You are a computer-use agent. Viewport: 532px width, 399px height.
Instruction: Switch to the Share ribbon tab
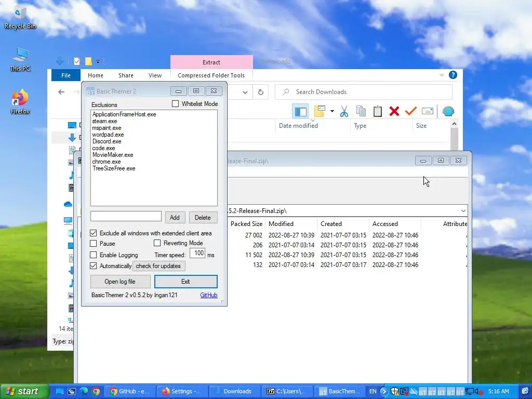pos(126,75)
